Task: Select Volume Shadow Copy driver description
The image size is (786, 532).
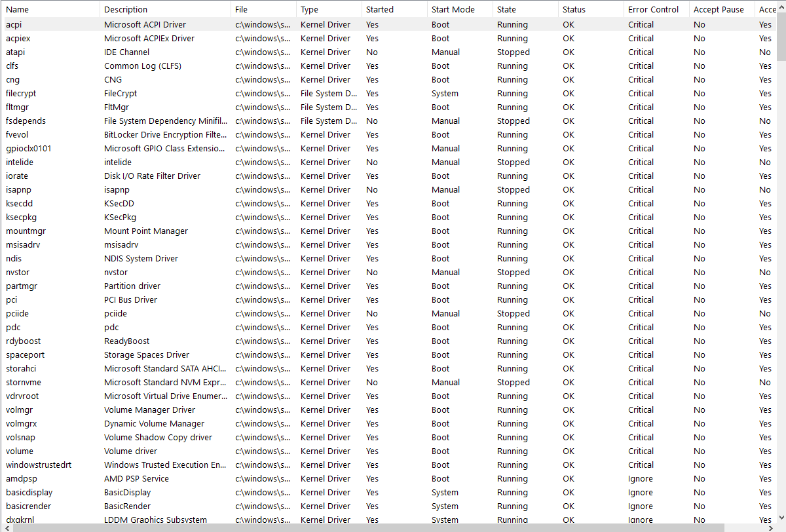Action: tap(159, 437)
